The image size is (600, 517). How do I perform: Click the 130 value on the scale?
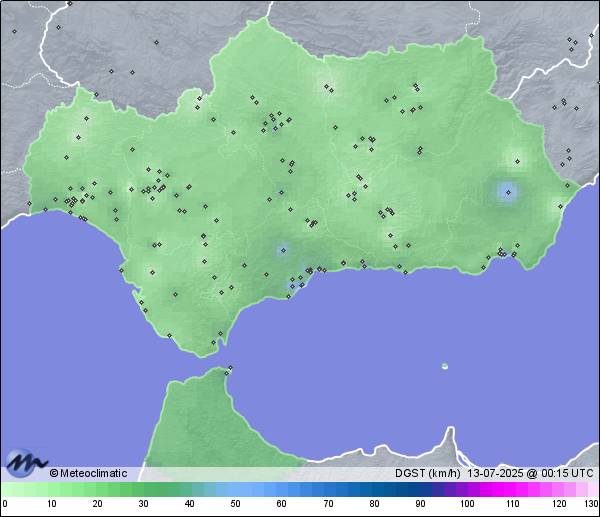pyautogui.click(x=592, y=504)
